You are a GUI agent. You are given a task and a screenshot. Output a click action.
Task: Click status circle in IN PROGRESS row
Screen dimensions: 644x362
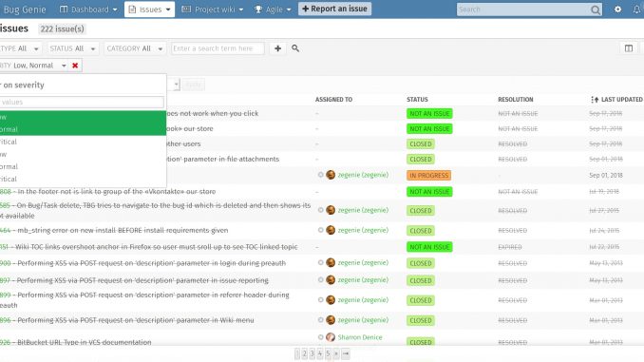(320, 175)
